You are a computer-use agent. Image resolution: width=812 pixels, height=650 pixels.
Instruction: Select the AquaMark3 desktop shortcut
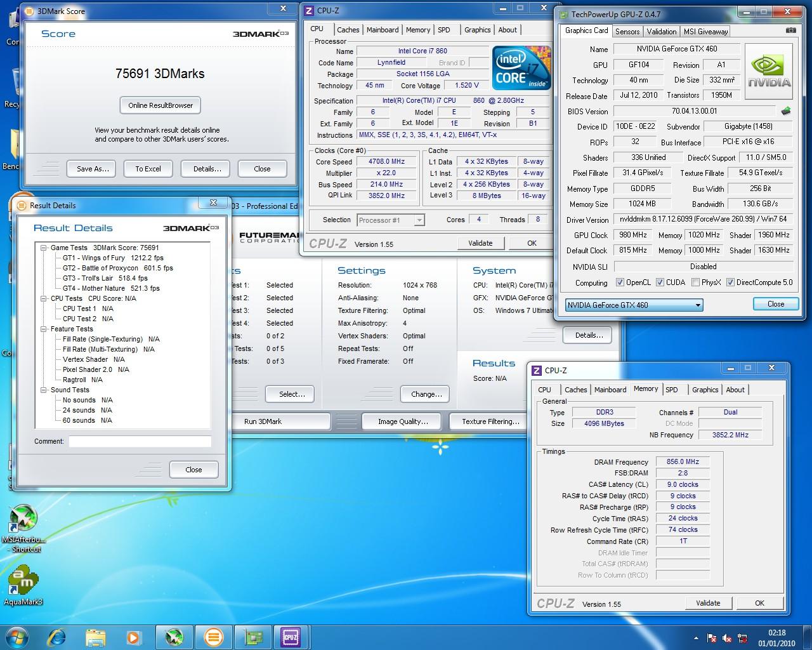pos(23,585)
